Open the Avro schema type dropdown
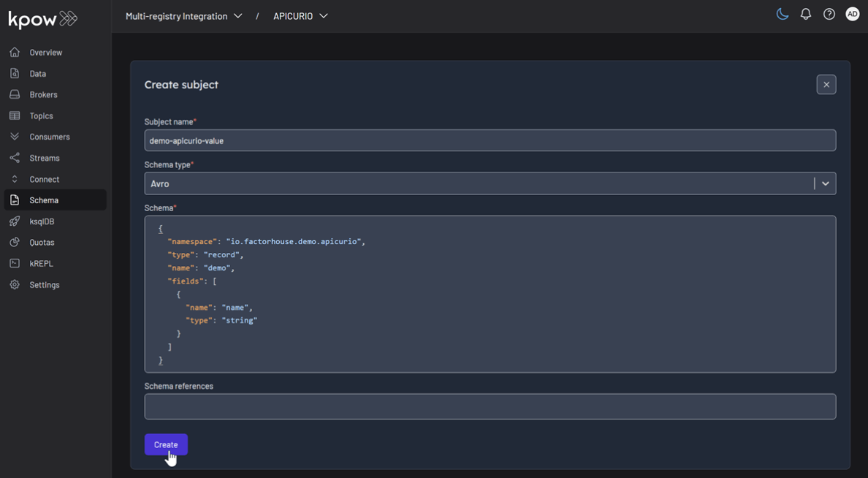Image resolution: width=868 pixels, height=478 pixels. coord(826,183)
